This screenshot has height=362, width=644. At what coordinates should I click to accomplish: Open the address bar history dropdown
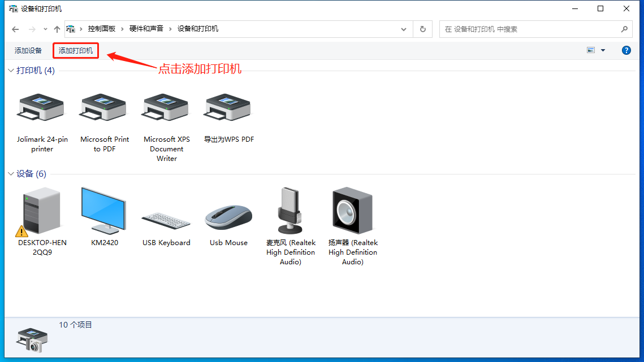tap(404, 29)
